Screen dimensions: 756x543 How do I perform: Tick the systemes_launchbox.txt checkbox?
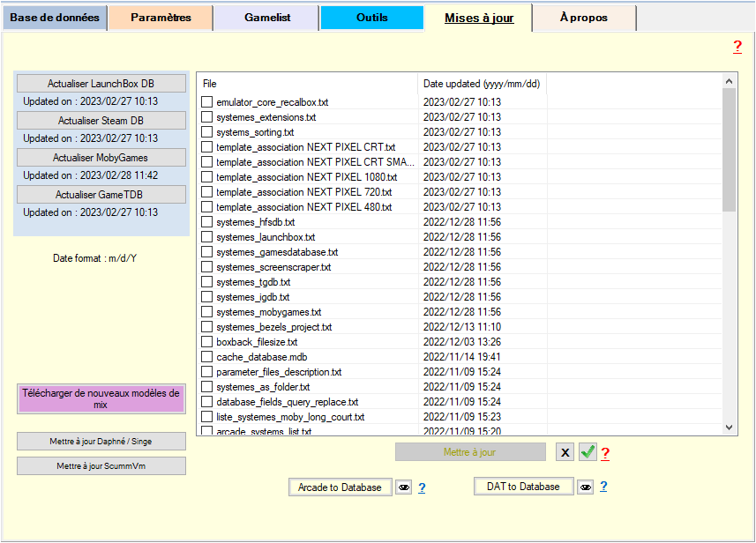[x=206, y=237]
